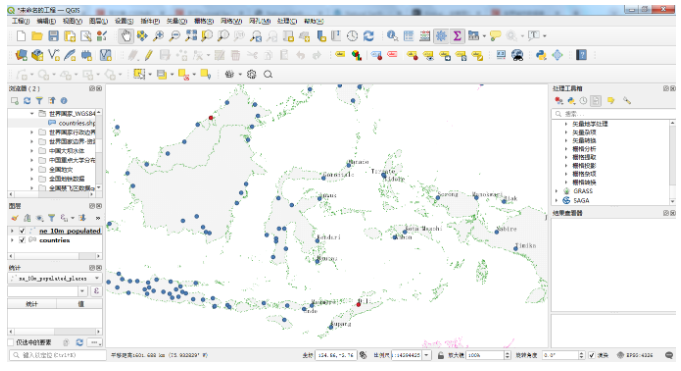681x371 pixels.
Task: Refresh the browser panel
Action: [27, 101]
